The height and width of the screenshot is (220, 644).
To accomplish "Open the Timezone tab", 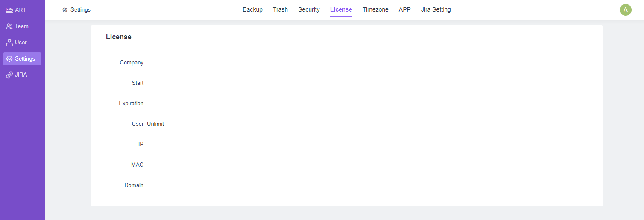I will pos(375,9).
